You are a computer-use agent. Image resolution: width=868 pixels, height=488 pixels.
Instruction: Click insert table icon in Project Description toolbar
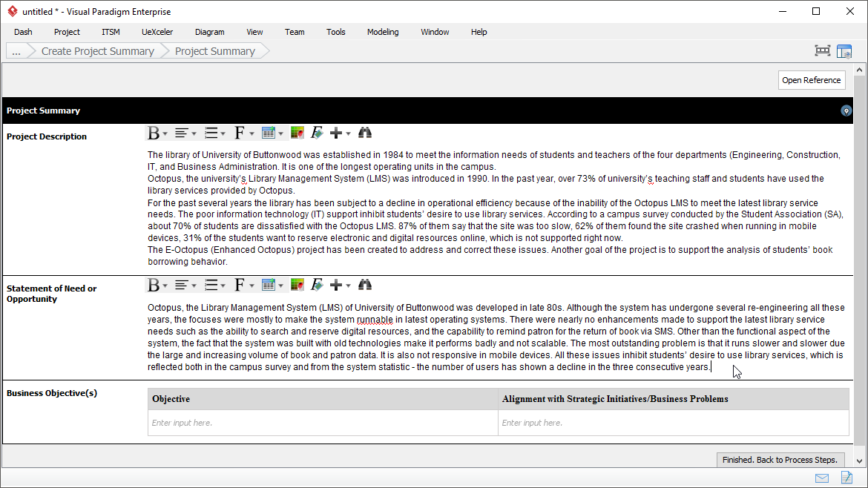click(x=269, y=133)
